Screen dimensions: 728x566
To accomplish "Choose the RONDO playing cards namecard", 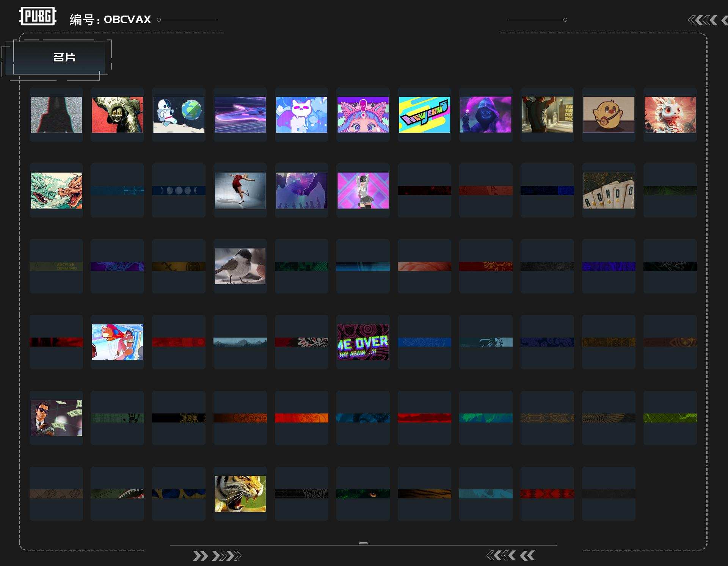I will click(x=609, y=190).
